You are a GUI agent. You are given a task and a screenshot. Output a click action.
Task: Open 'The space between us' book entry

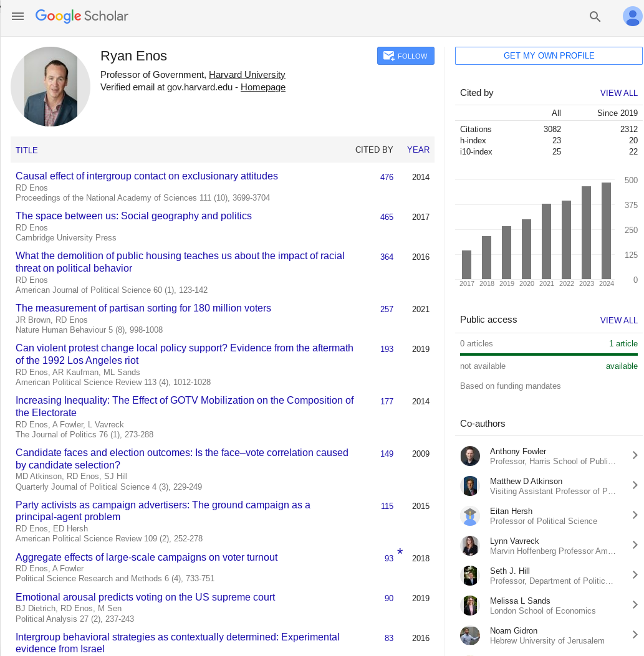tap(133, 216)
